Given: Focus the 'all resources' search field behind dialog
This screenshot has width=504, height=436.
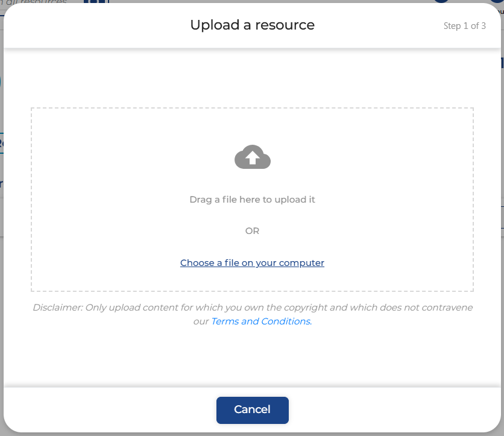Looking at the screenshot, I should (36, 2).
